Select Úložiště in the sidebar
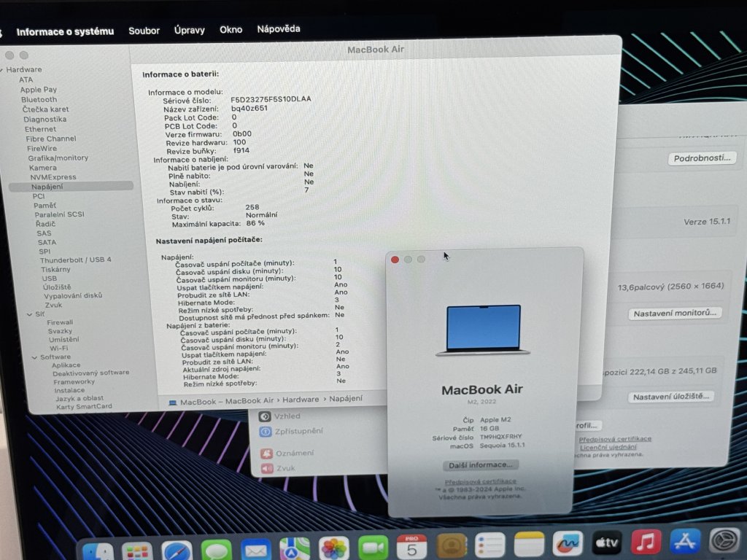Viewport: 747px width, 560px height. (57, 287)
